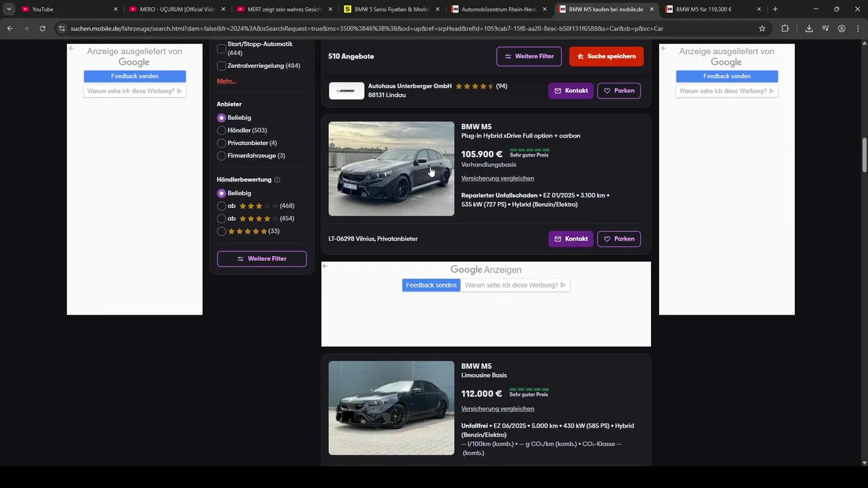Open the Chrome three-dot menu
The image size is (868, 488).
[858, 28]
